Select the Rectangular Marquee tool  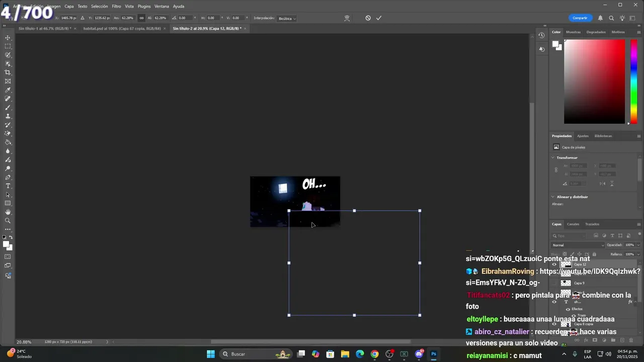[8, 46]
